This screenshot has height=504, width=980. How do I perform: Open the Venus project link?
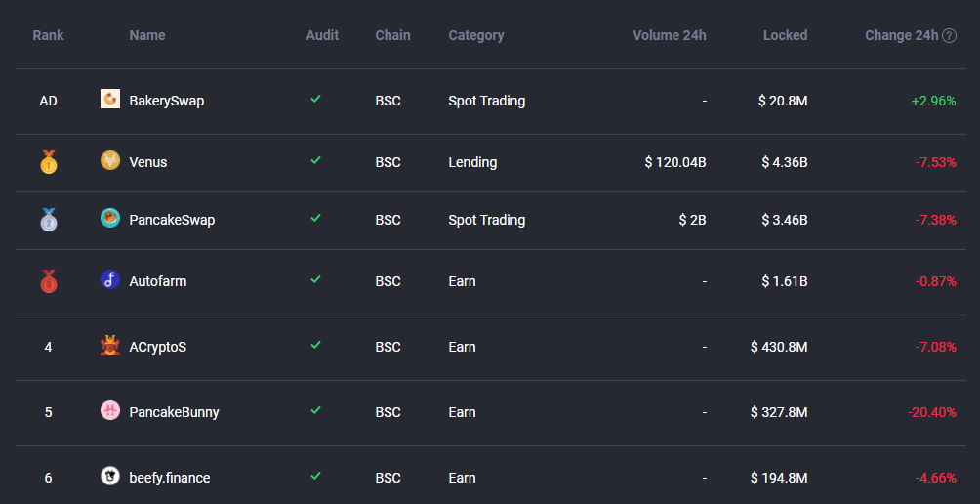148,162
